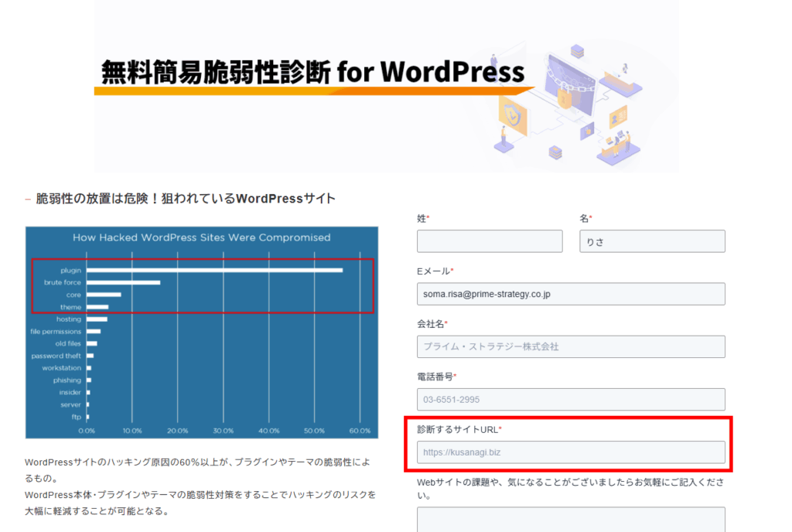Image resolution: width=792 pixels, height=532 pixels.
Task: Click the 10.0% axis value
Action: pyautogui.click(x=132, y=431)
